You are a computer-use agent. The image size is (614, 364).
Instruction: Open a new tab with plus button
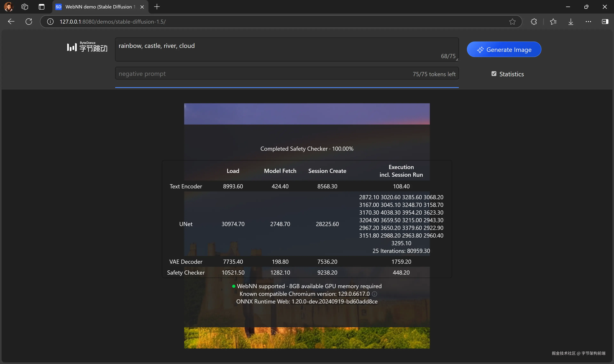click(x=157, y=7)
